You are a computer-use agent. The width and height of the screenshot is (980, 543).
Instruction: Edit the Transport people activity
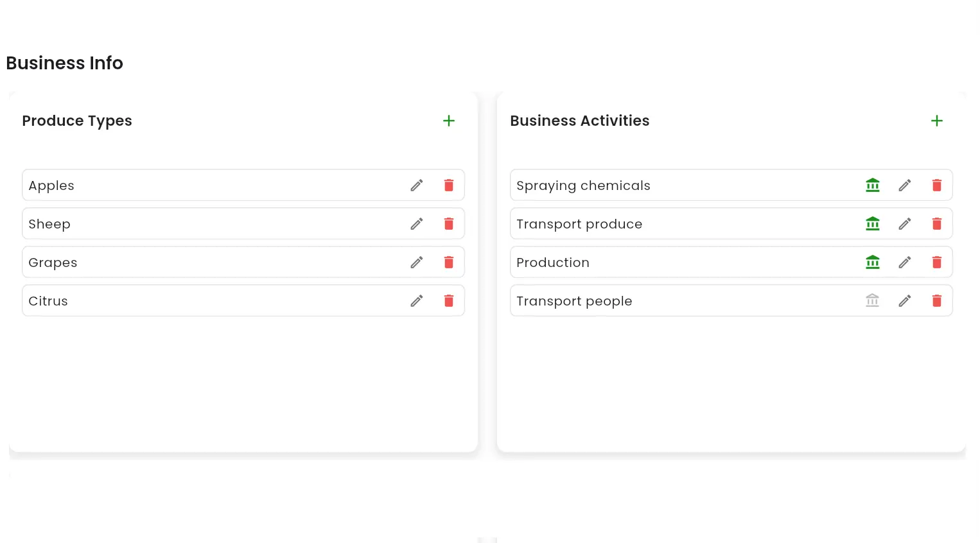[x=905, y=301]
